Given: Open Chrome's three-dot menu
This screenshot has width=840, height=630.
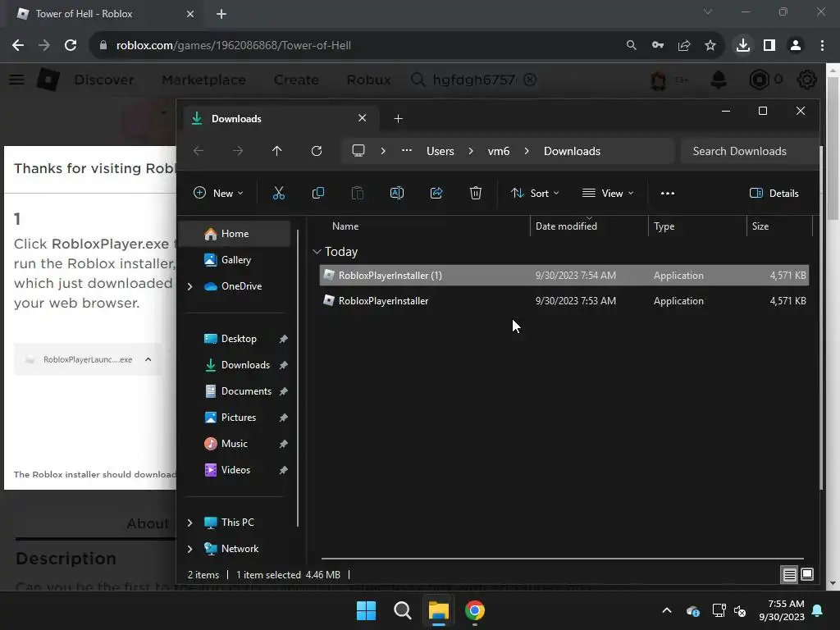Looking at the screenshot, I should 822,46.
